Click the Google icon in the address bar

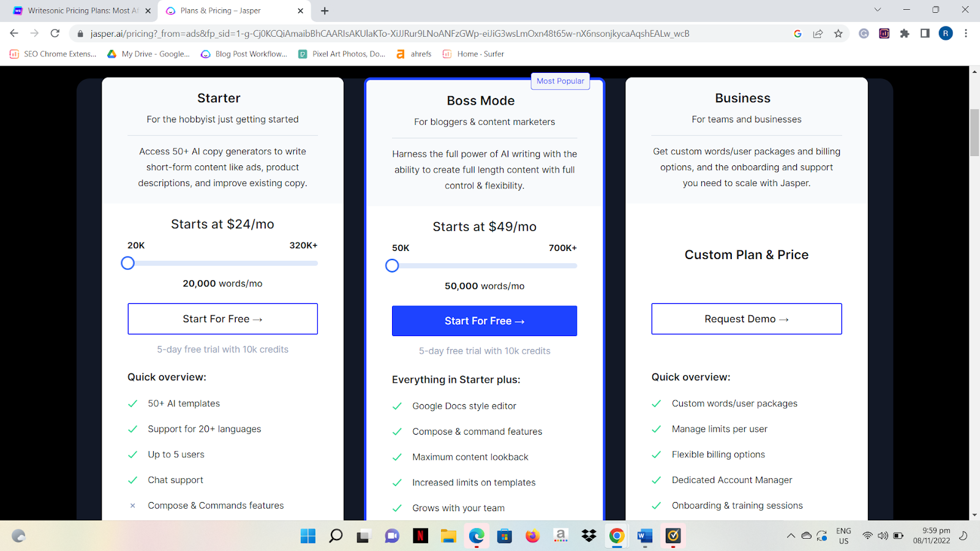[x=797, y=34]
